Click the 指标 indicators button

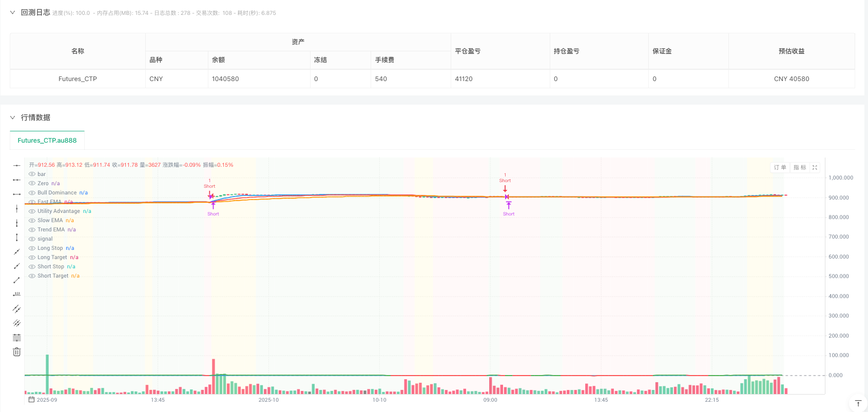(x=800, y=168)
